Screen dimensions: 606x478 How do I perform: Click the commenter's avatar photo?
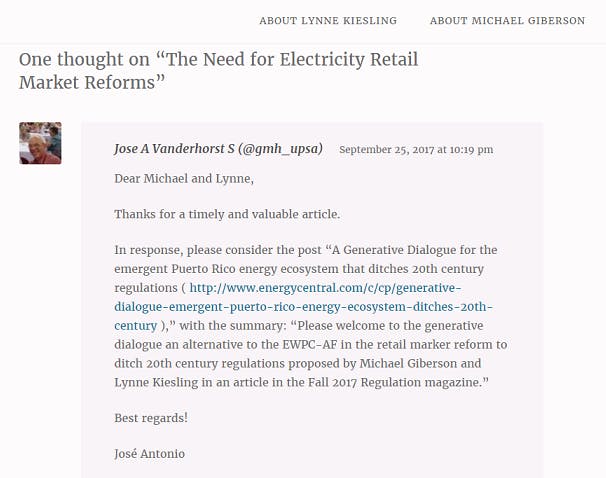(40, 143)
